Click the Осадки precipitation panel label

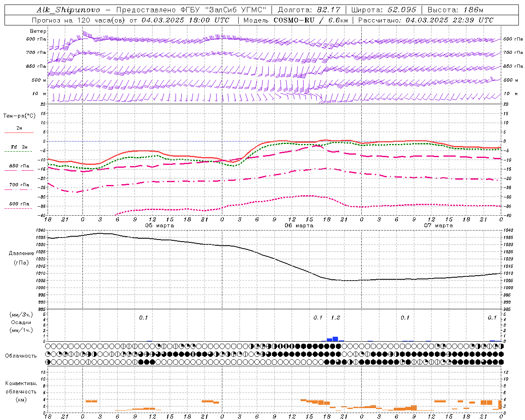click(21, 322)
